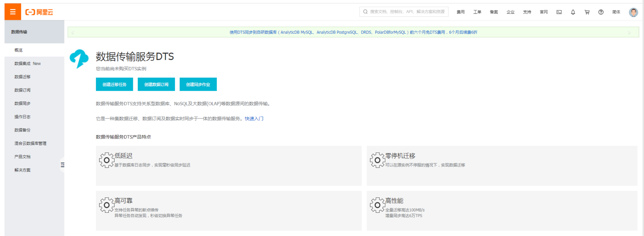Click the gear icon beside 低延迟

tap(107, 160)
